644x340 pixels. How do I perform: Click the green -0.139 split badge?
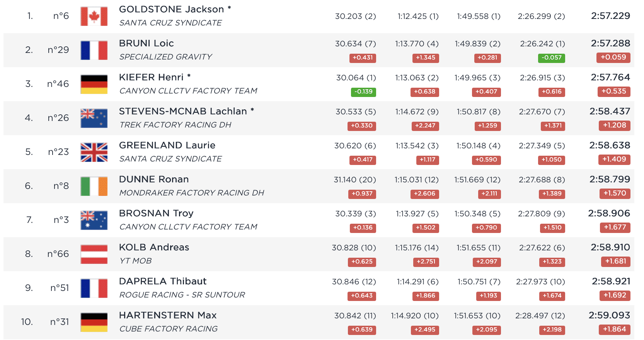(x=363, y=92)
